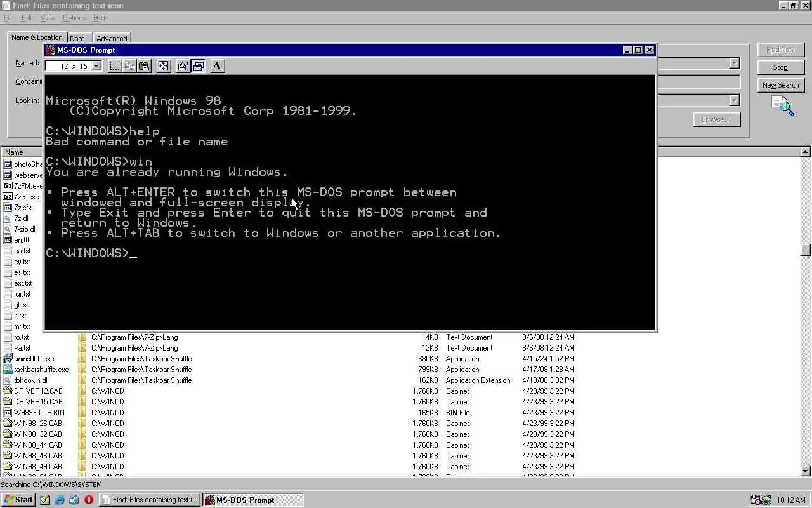Select 7-zip.dll in the results list
The image size is (812, 508).
20,229
